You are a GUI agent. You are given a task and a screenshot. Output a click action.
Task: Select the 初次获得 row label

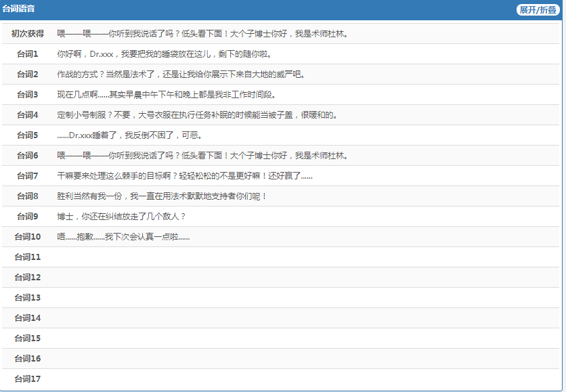(28, 34)
